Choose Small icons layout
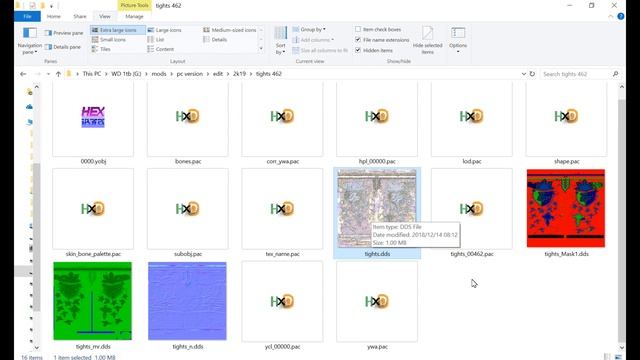The height and width of the screenshot is (360, 640). 109,40
